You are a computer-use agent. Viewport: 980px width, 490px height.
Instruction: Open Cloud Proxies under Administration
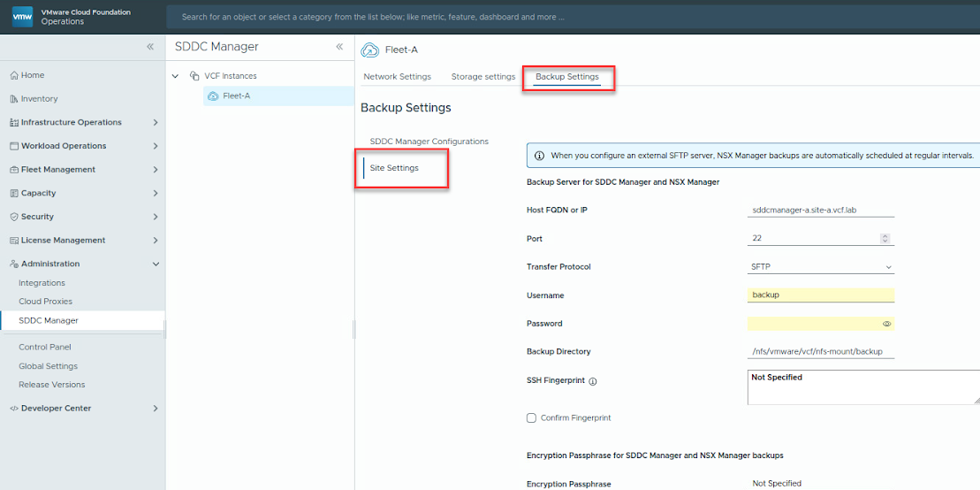tap(45, 302)
